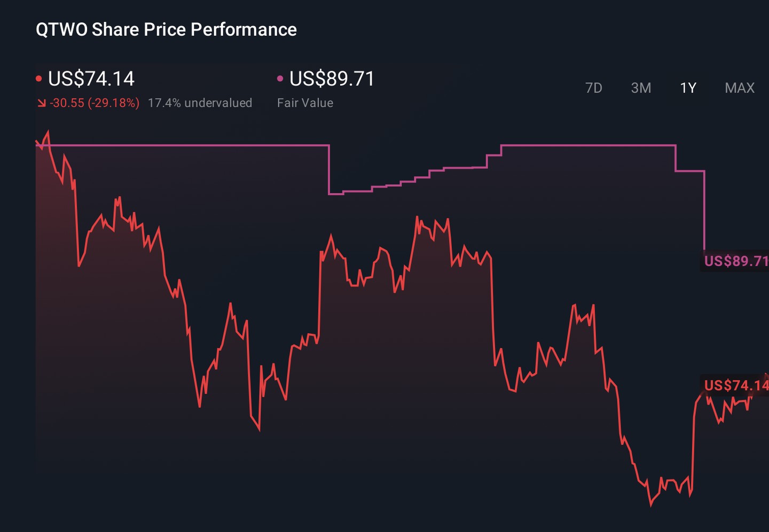
Task: Click the -30.55 (-29.18%) change text
Action: click(95, 103)
